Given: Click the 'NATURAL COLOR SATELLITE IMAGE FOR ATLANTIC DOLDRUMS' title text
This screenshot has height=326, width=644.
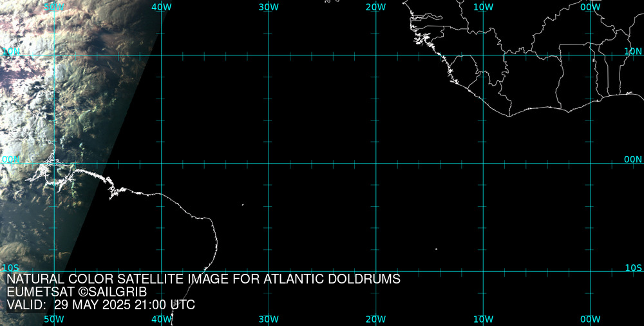Looking at the screenshot, I should pyautogui.click(x=204, y=279).
